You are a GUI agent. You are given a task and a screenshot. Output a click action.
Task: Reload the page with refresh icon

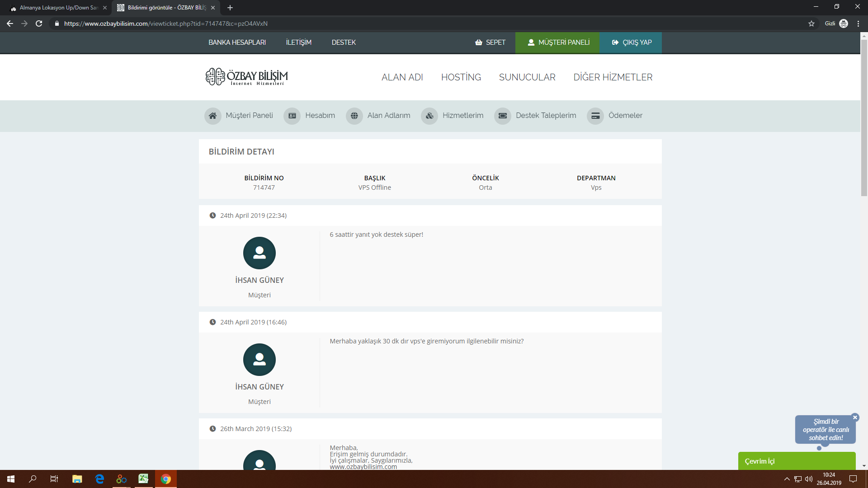pos(39,23)
